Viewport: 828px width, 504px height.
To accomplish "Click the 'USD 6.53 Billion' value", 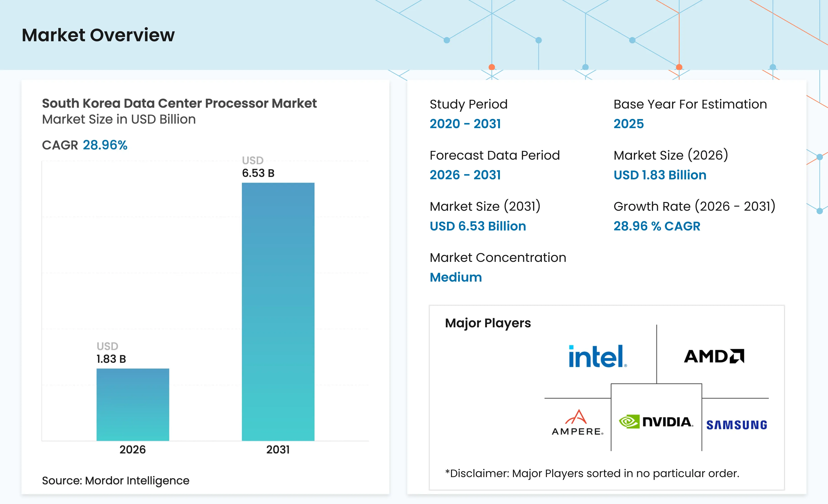I will (478, 226).
